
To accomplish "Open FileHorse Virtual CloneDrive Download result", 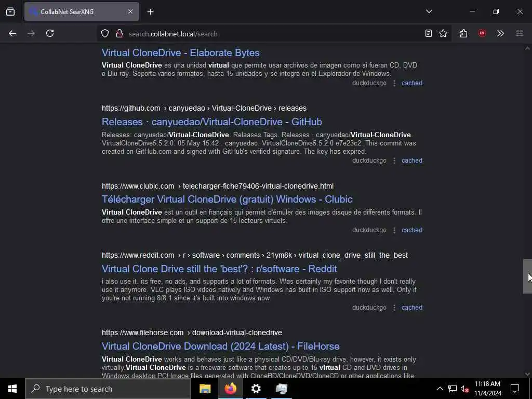I will pyautogui.click(x=220, y=346).
